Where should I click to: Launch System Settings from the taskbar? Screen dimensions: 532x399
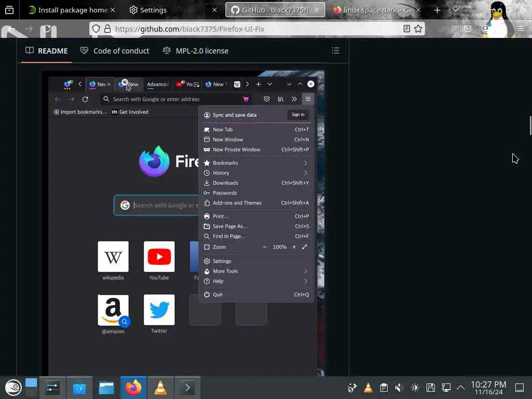click(52, 388)
